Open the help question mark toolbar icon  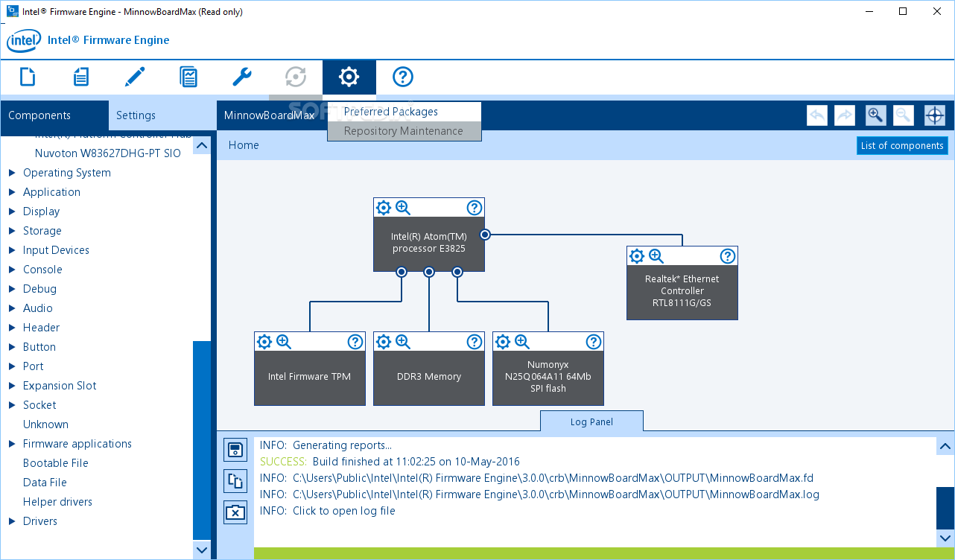coord(402,77)
